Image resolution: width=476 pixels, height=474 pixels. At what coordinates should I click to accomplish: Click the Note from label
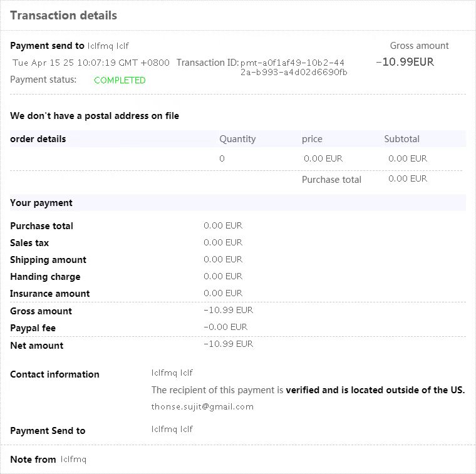point(33,460)
